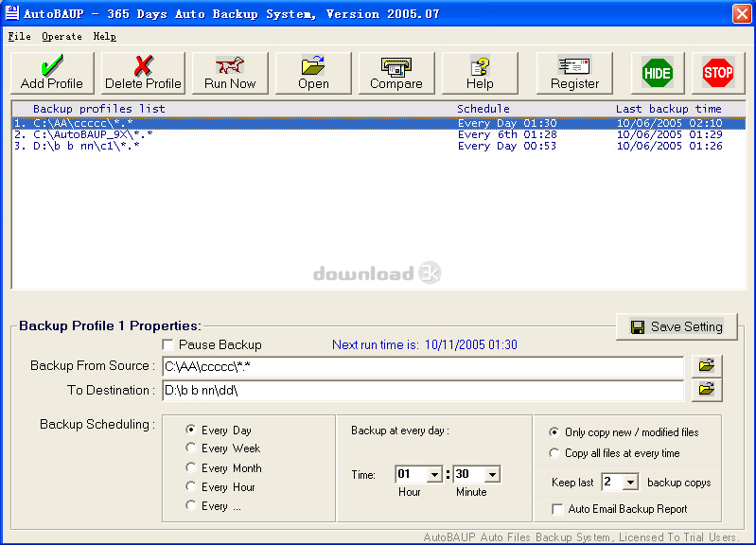Save settings with the Save Setting button
This screenshot has height=545, width=756.
pos(677,327)
